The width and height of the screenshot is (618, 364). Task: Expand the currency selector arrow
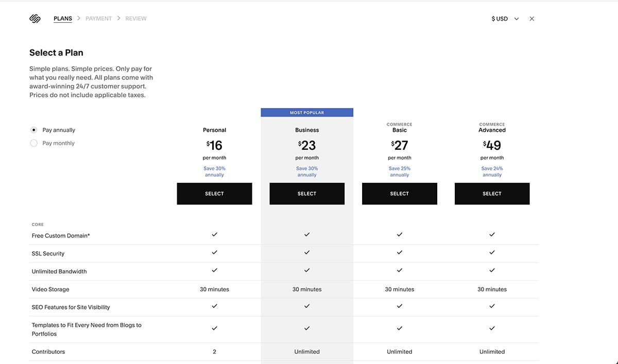tap(517, 18)
